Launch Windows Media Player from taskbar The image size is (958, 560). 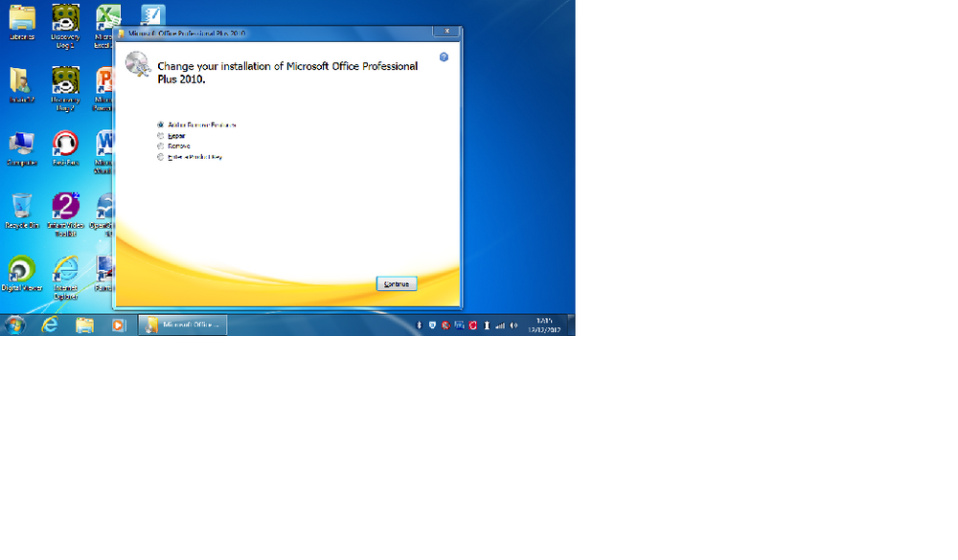pyautogui.click(x=119, y=325)
